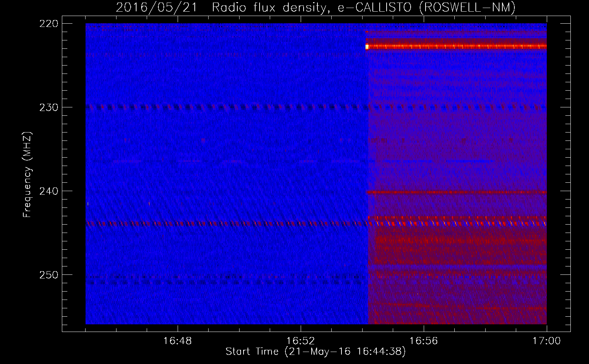
Task: Click the 220 frequency tick label
Action: point(48,24)
